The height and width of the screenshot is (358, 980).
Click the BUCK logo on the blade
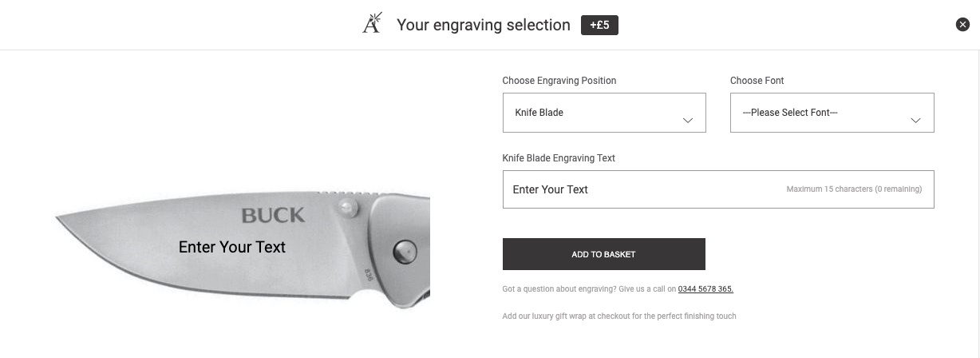point(273,215)
